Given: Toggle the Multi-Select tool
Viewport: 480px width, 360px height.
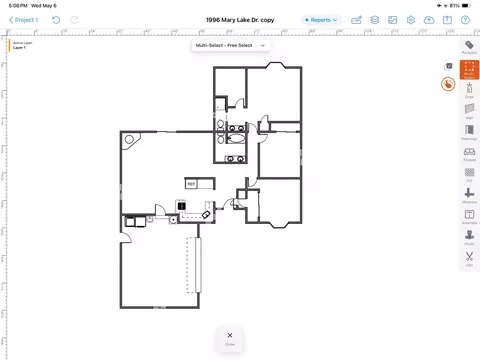Looking at the screenshot, I should tap(469, 70).
